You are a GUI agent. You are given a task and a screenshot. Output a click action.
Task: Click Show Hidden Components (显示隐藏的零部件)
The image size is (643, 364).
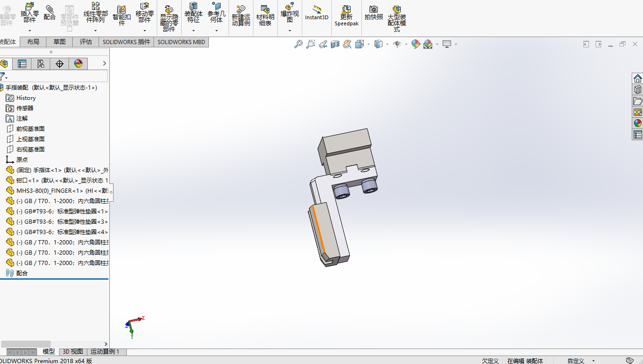point(169,19)
